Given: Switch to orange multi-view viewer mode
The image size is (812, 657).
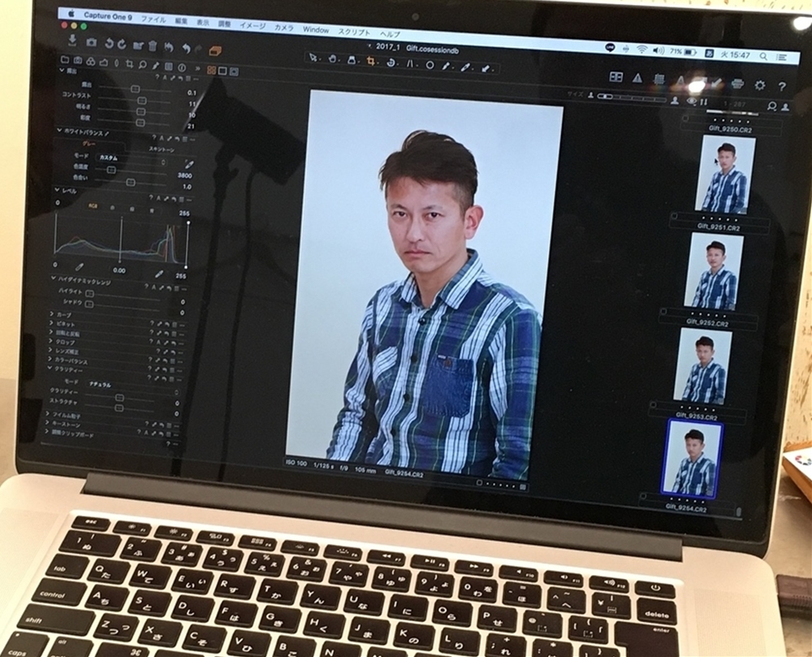Looking at the screenshot, I should pyautogui.click(x=211, y=70).
